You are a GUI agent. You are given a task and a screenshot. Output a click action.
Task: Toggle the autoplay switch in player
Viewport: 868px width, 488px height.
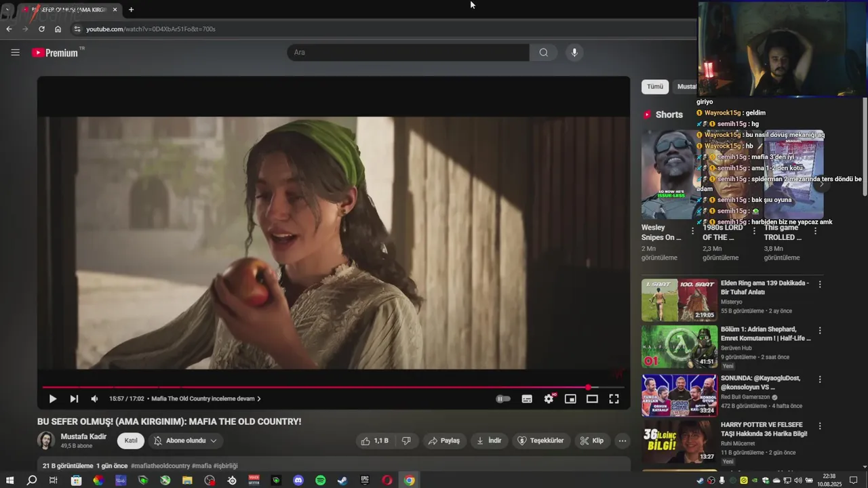pos(502,399)
